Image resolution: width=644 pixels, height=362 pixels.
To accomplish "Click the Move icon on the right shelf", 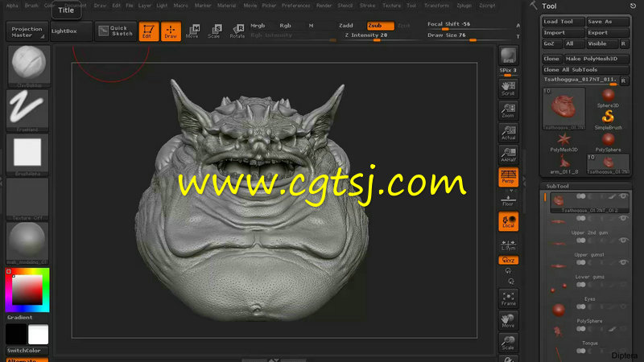I will click(x=509, y=320).
